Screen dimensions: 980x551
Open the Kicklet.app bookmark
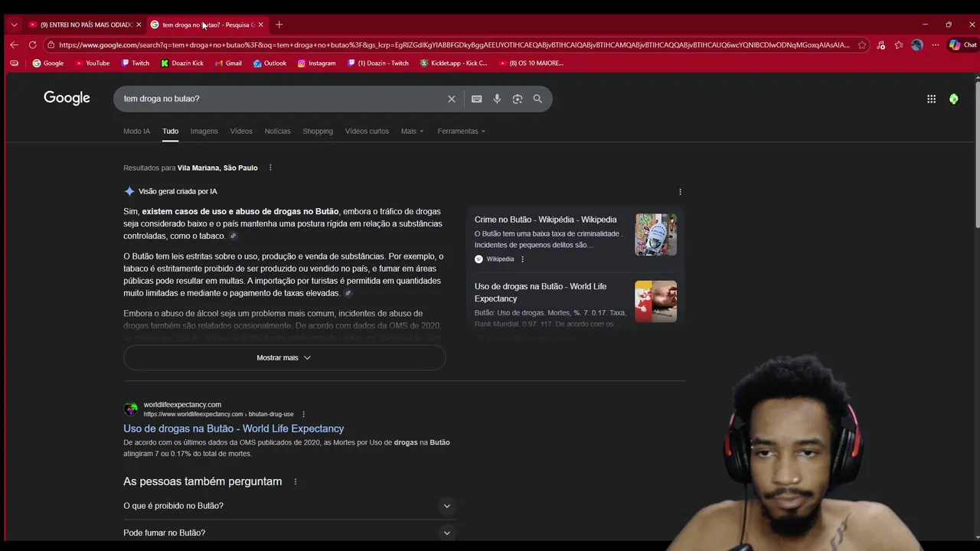click(x=454, y=64)
